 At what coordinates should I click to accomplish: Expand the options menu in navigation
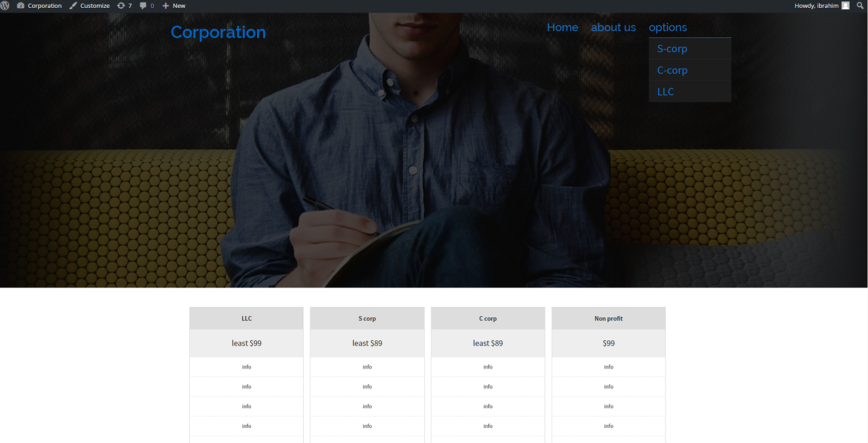[668, 27]
